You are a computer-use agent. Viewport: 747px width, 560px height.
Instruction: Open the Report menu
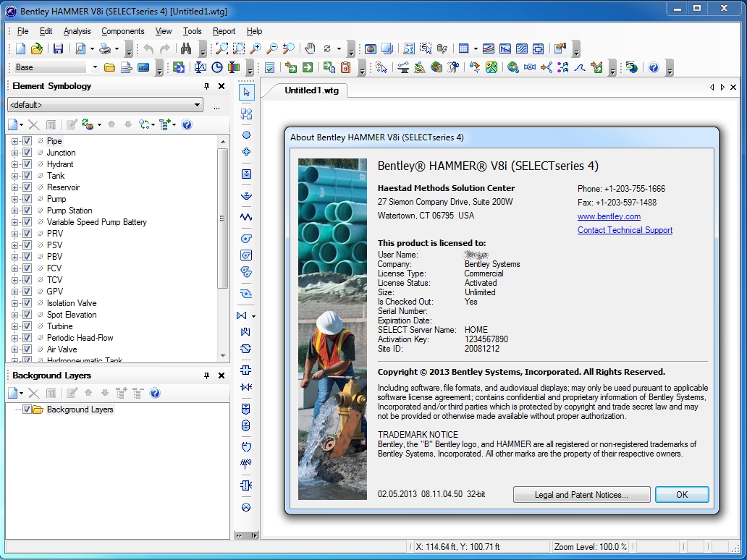(224, 31)
